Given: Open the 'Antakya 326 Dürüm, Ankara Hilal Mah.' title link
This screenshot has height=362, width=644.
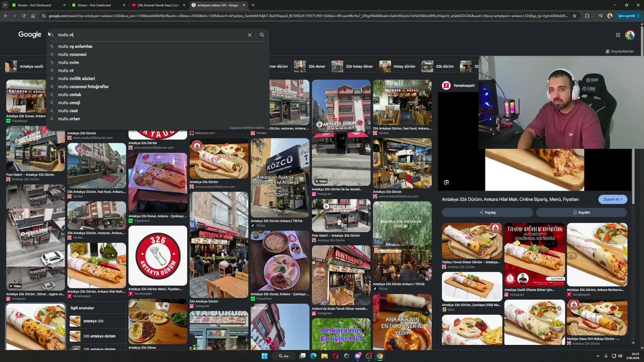Looking at the screenshot, I should point(510,200).
